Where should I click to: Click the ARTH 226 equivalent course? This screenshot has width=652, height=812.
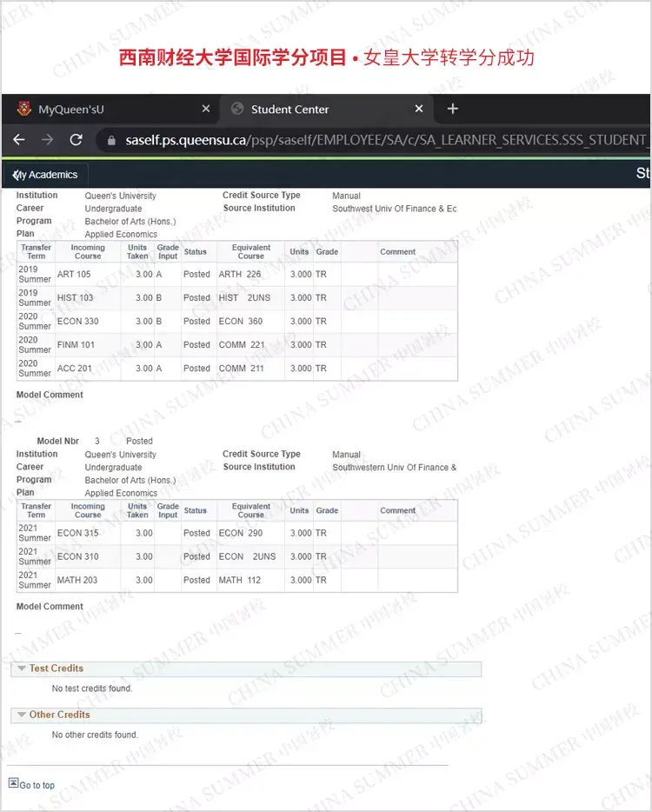pyautogui.click(x=240, y=274)
